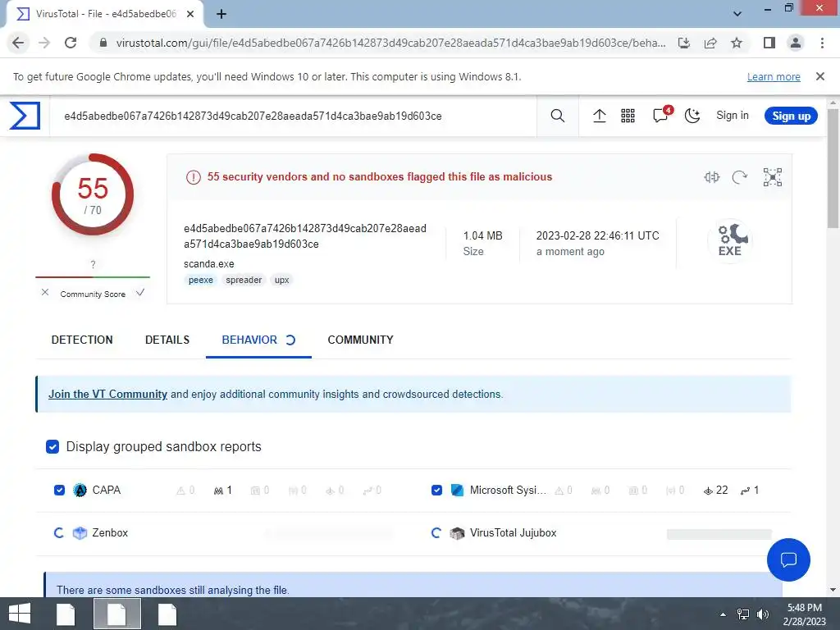Click the scanda.exe file name
Image resolution: width=840 pixels, height=630 pixels.
[209, 263]
